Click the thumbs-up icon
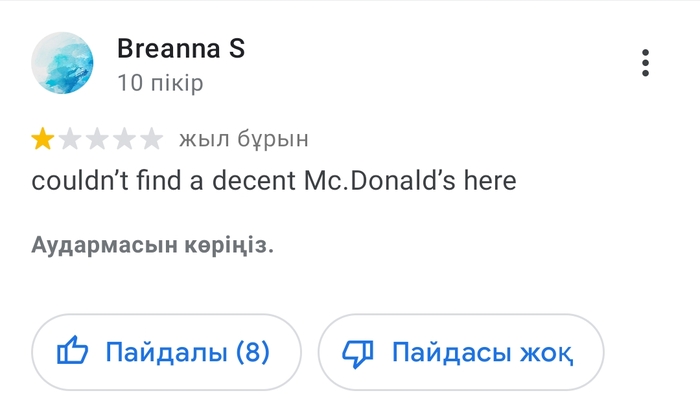 click(x=73, y=352)
